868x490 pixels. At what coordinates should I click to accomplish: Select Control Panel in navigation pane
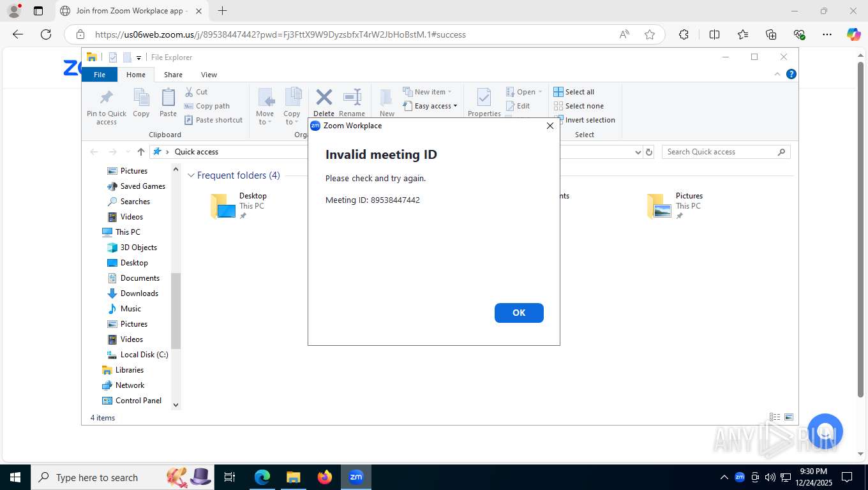pos(132,401)
